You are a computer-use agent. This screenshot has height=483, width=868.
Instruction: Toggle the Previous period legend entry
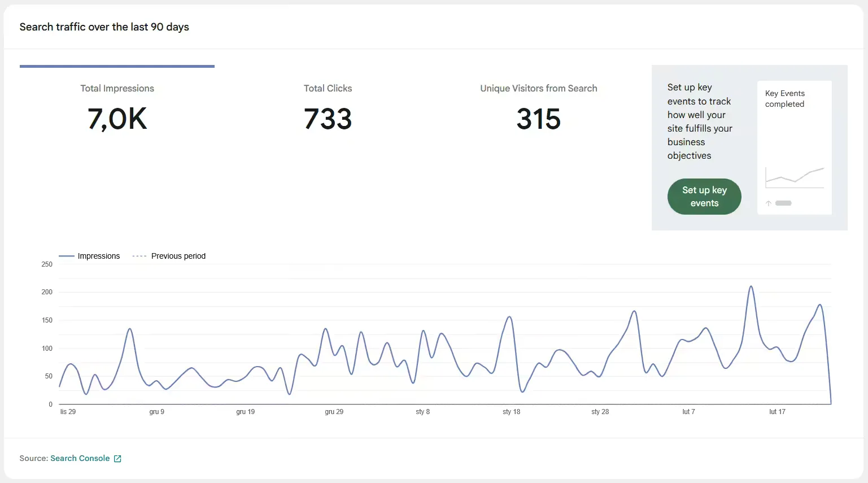(169, 256)
